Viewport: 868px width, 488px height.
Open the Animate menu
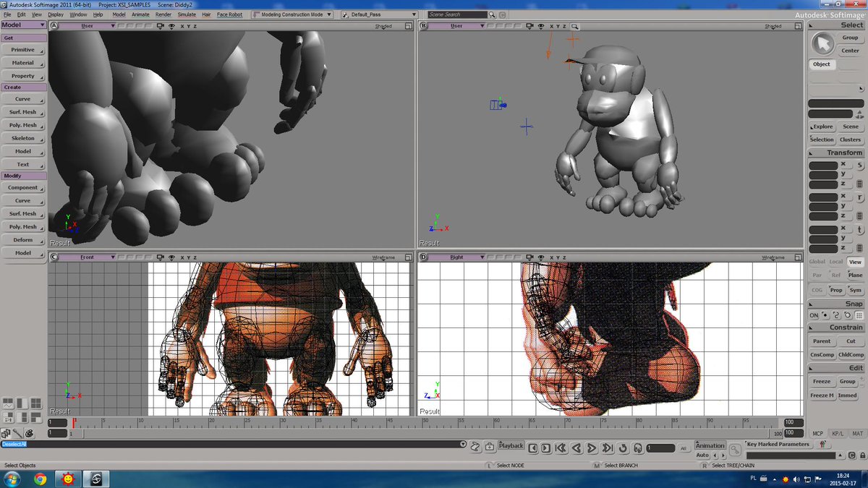141,14
